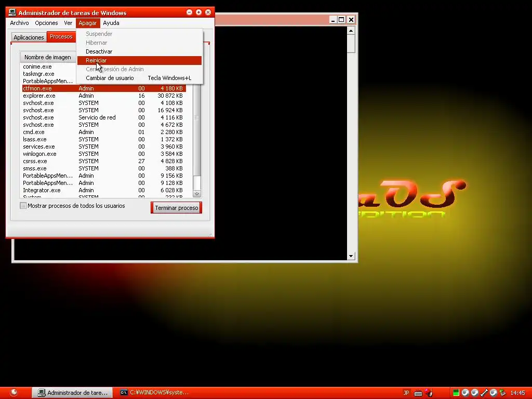Select the explorer.exe process
532x399 pixels.
[104, 96]
